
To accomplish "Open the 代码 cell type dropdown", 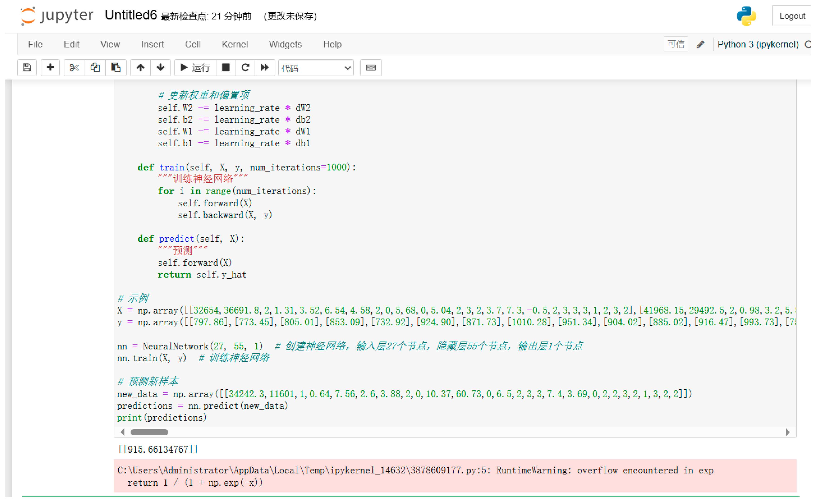I will 316,68.
